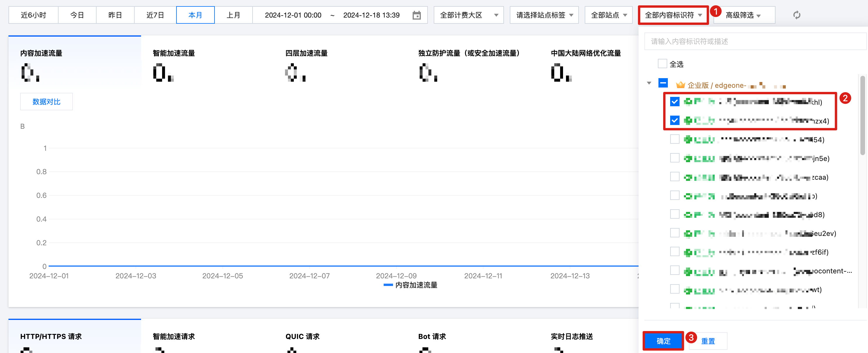Screen dimensions: 868x353
Task: Click the green status icon of the jn5e) item
Action: (688, 158)
